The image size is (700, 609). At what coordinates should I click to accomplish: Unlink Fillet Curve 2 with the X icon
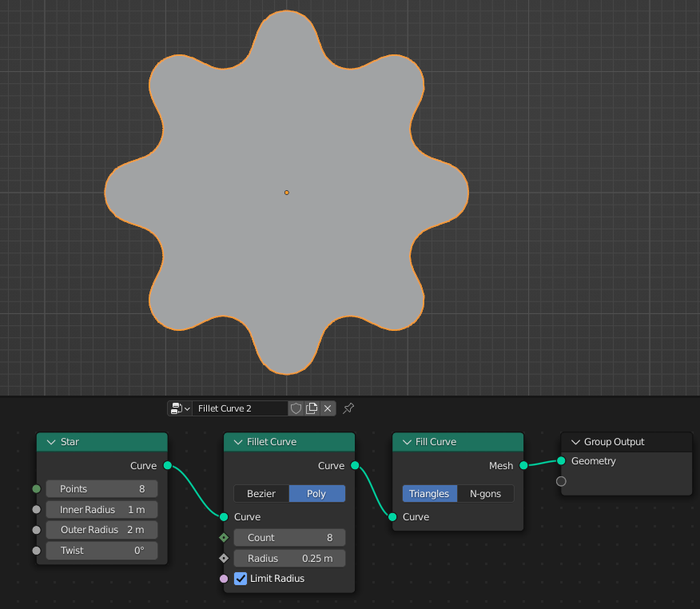[x=328, y=408]
